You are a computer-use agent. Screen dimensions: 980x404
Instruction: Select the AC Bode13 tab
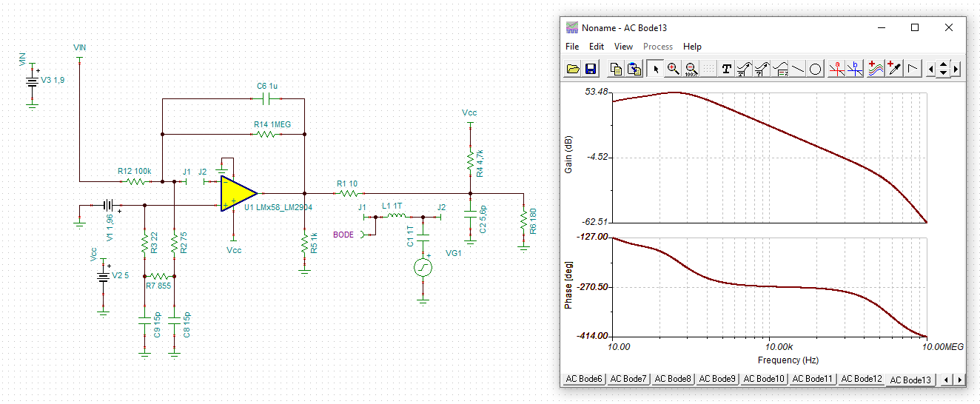point(911,380)
